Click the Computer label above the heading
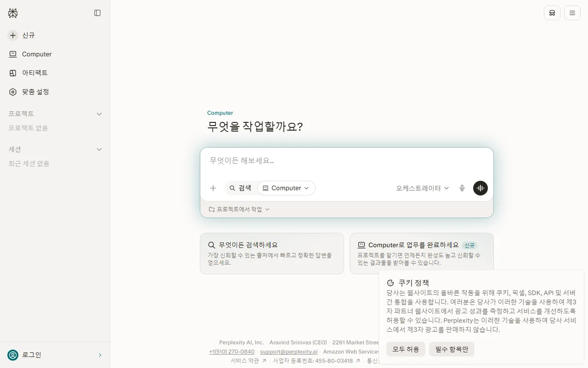588x368 pixels. click(x=220, y=113)
